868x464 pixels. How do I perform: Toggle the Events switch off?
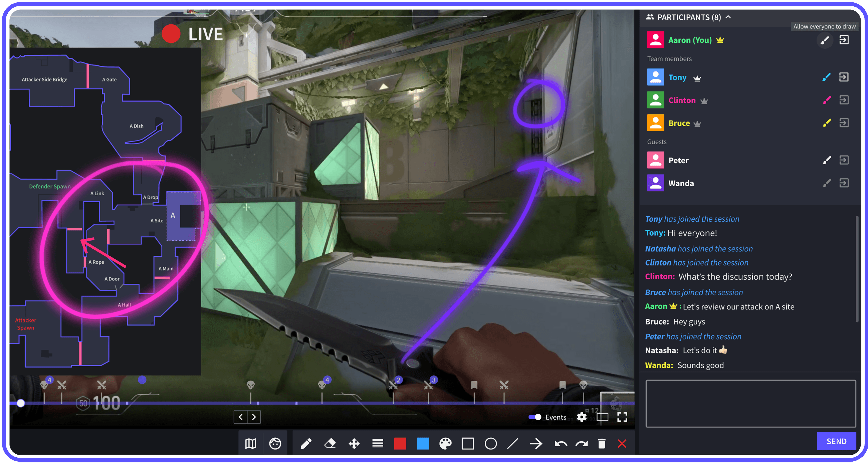(535, 417)
